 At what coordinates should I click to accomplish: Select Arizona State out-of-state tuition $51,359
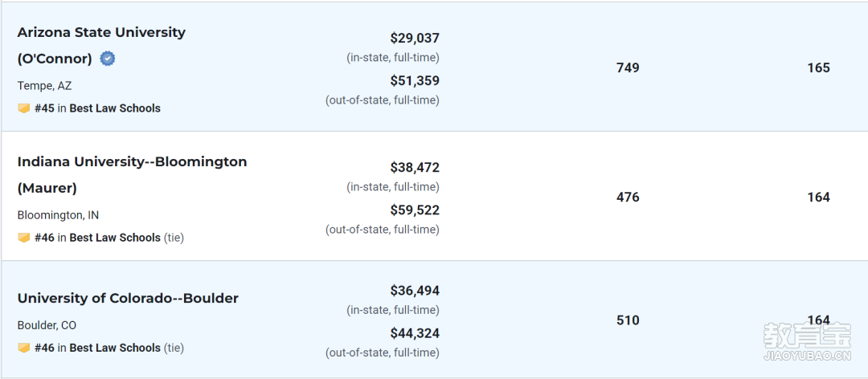(415, 81)
